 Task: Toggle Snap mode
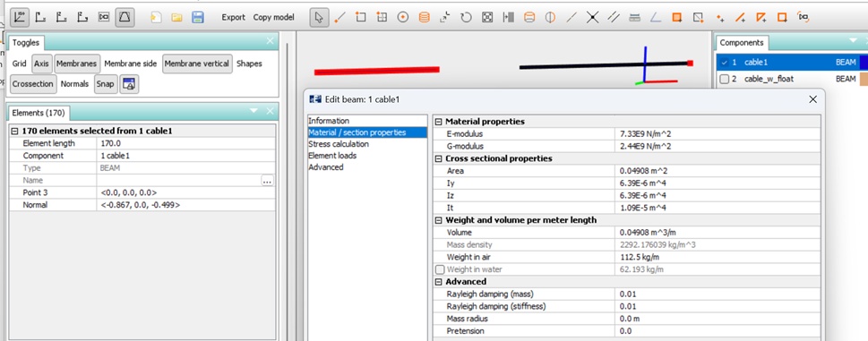[105, 84]
